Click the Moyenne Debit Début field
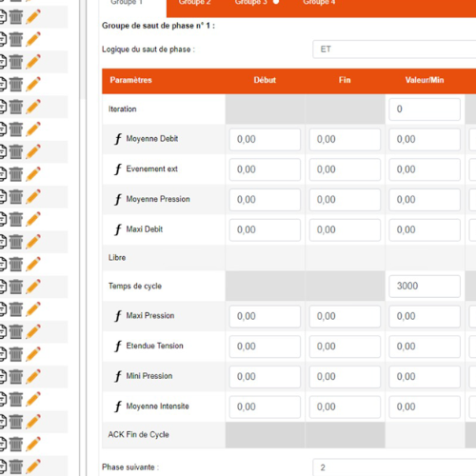 (x=265, y=139)
